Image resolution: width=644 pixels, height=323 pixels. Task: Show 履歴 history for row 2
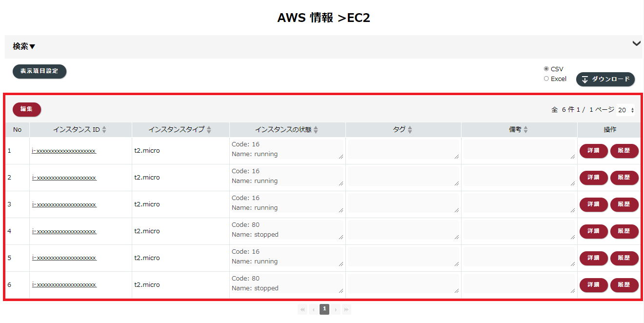click(624, 178)
